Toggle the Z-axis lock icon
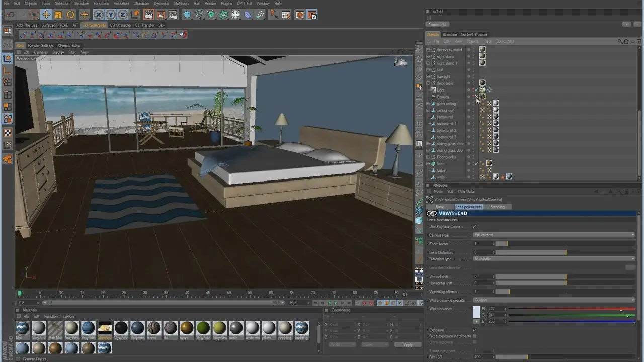This screenshot has height=362, width=644. point(123,15)
